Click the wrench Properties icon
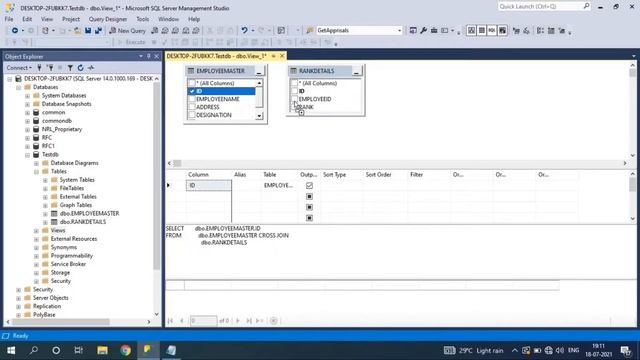The image size is (640, 360). coord(424,31)
